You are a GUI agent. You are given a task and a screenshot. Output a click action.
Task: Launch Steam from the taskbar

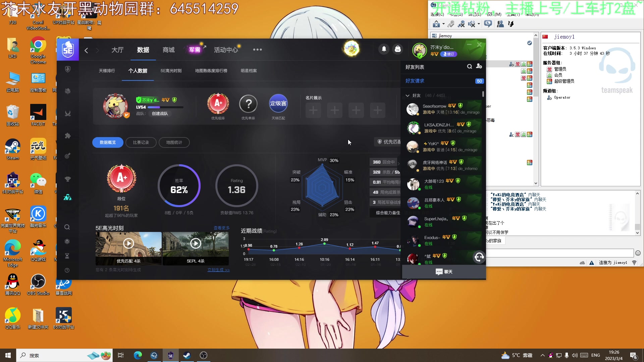point(187,355)
